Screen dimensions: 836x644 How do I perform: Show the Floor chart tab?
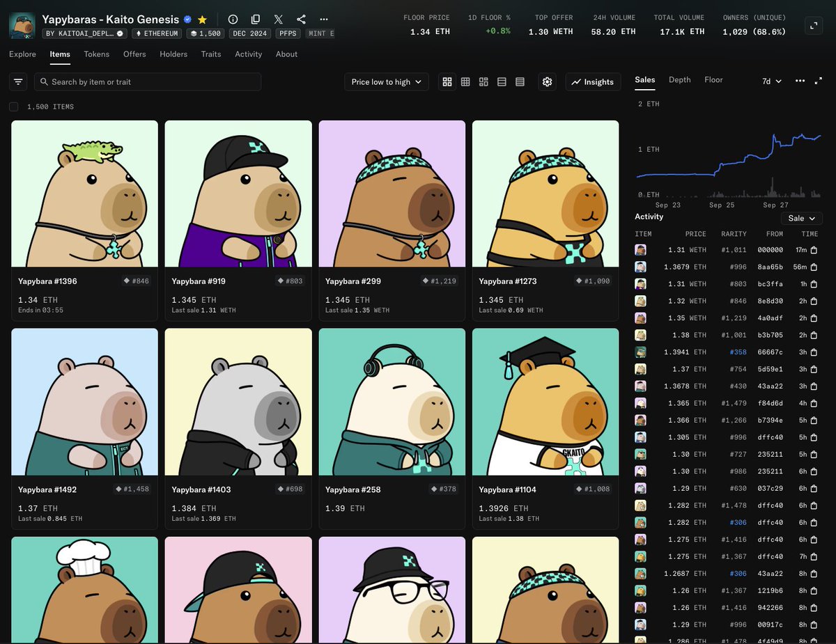(713, 80)
